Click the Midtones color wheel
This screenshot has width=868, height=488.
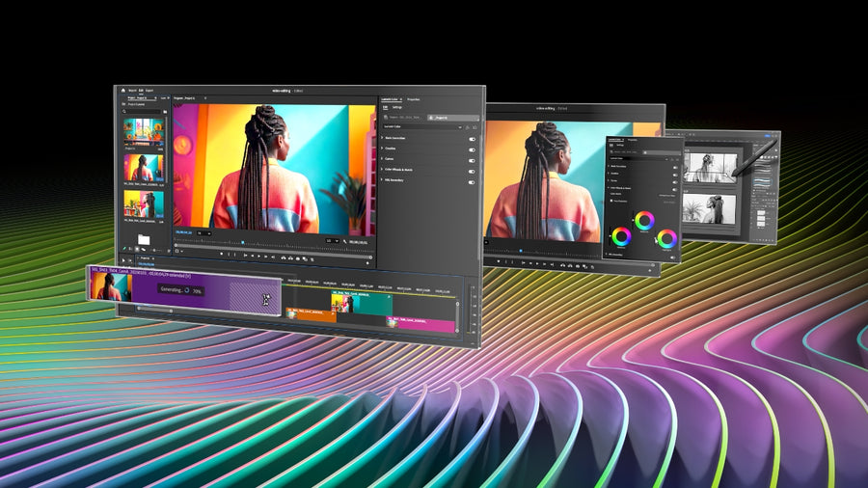click(643, 220)
